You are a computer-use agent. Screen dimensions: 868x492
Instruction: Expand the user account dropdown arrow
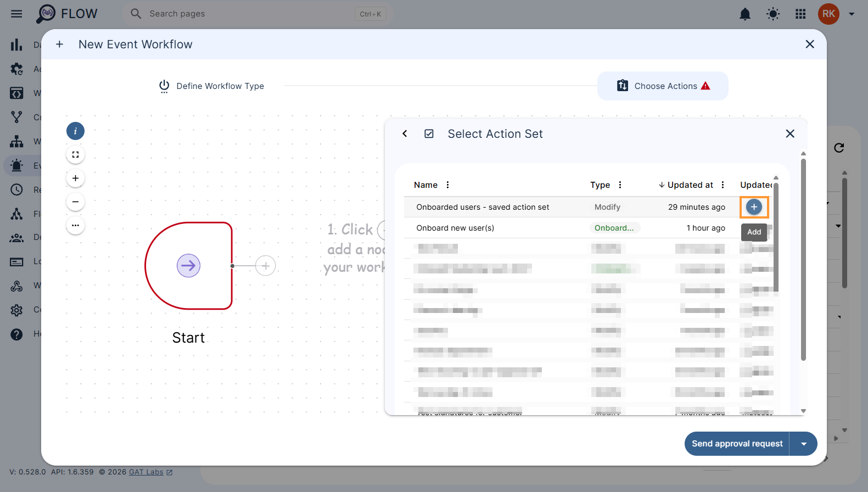(x=852, y=14)
